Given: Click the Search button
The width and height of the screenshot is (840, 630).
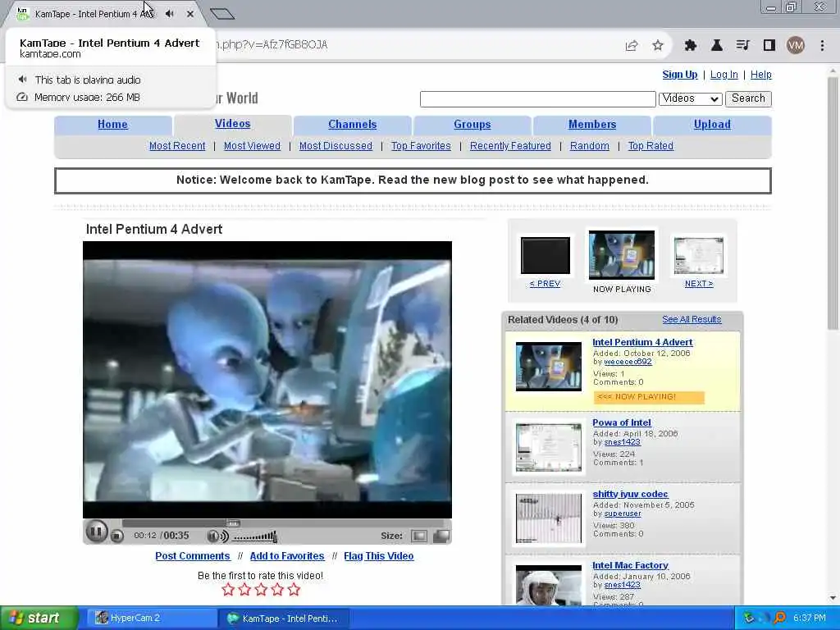Looking at the screenshot, I should pos(748,98).
